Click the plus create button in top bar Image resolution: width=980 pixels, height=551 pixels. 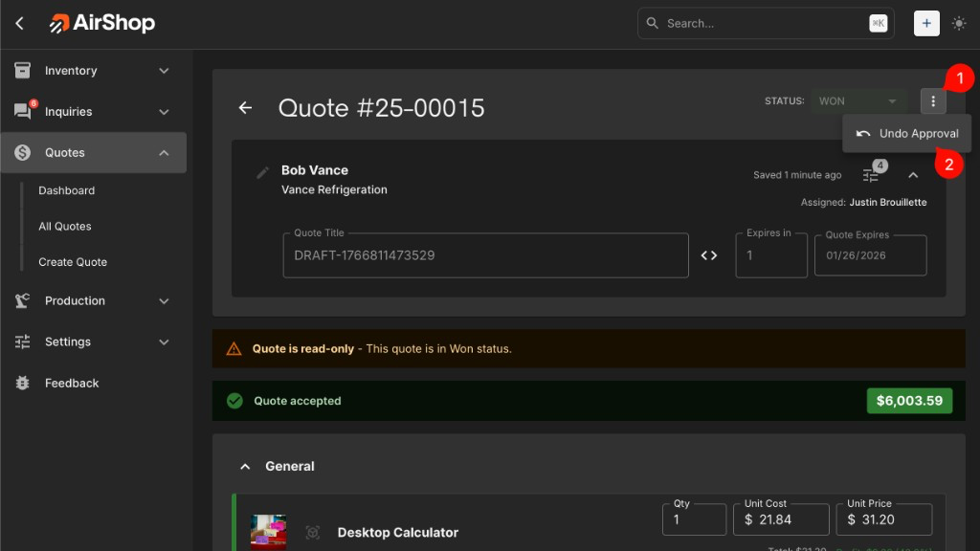926,23
